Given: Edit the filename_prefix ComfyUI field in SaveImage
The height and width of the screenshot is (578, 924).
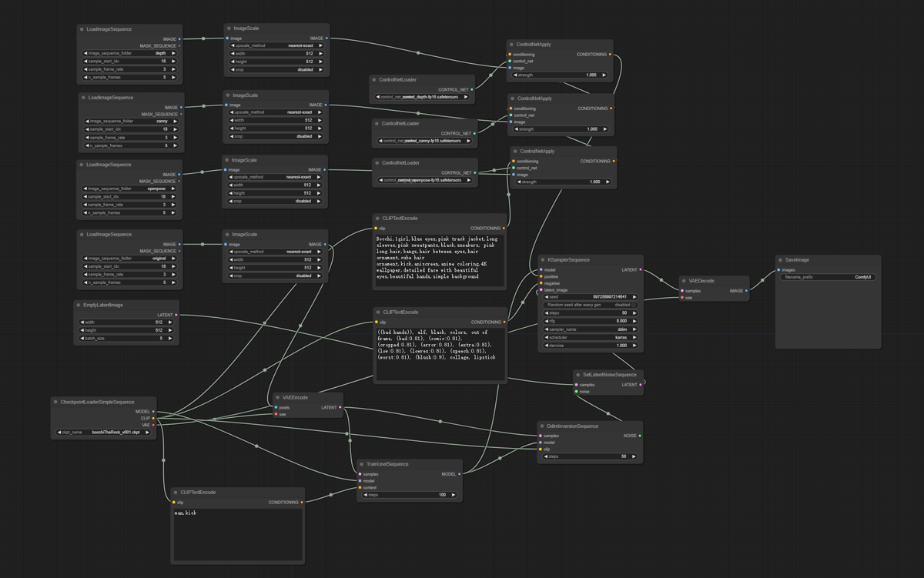Looking at the screenshot, I should tap(828, 276).
